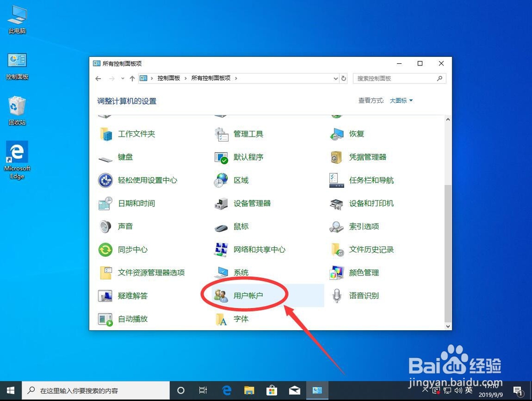
Task: Click the scrollbar up arrow
Action: coord(448,120)
